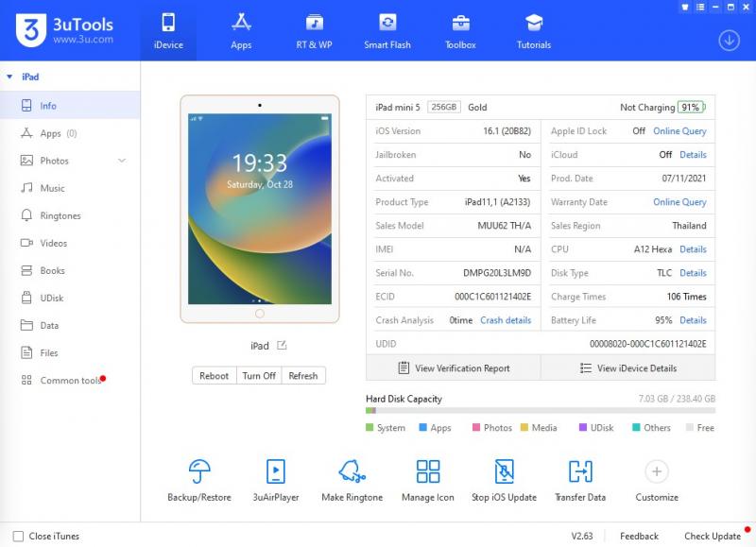Click the skin shirt icon in title bar
This screenshot has width=756, height=547.
tap(684, 7)
